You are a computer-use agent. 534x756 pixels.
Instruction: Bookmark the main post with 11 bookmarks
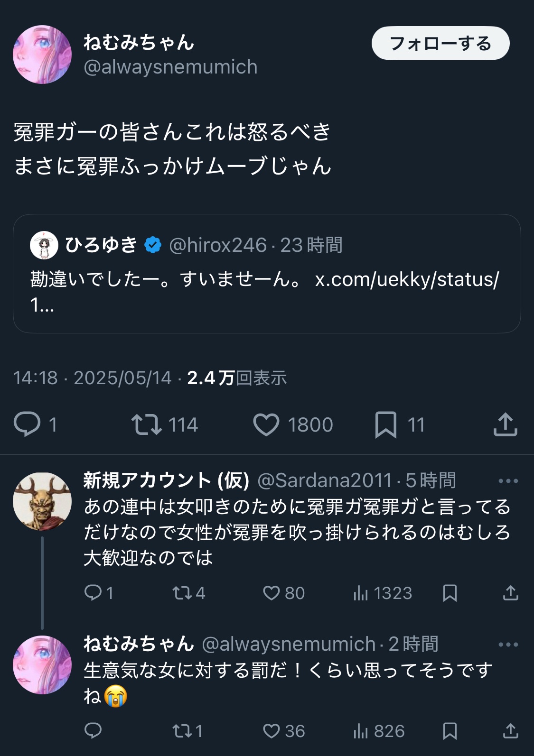click(x=385, y=424)
